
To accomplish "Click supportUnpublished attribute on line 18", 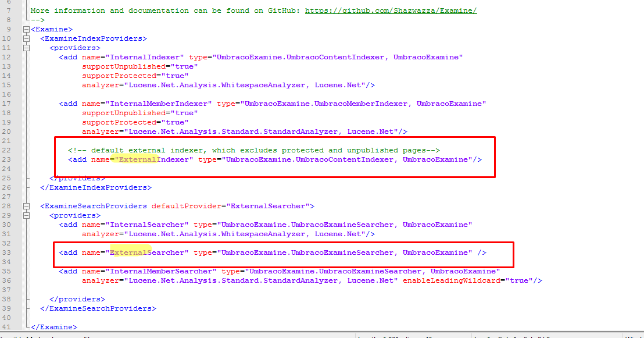I will (x=124, y=113).
